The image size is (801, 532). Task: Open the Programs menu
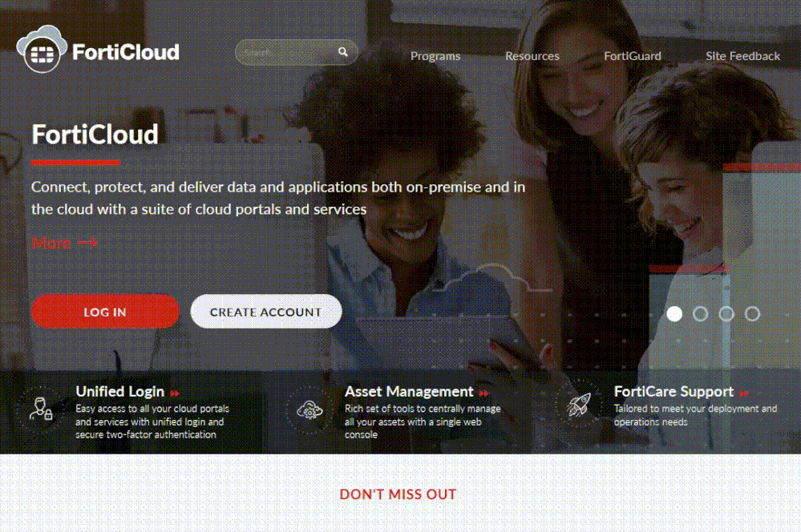tap(435, 55)
